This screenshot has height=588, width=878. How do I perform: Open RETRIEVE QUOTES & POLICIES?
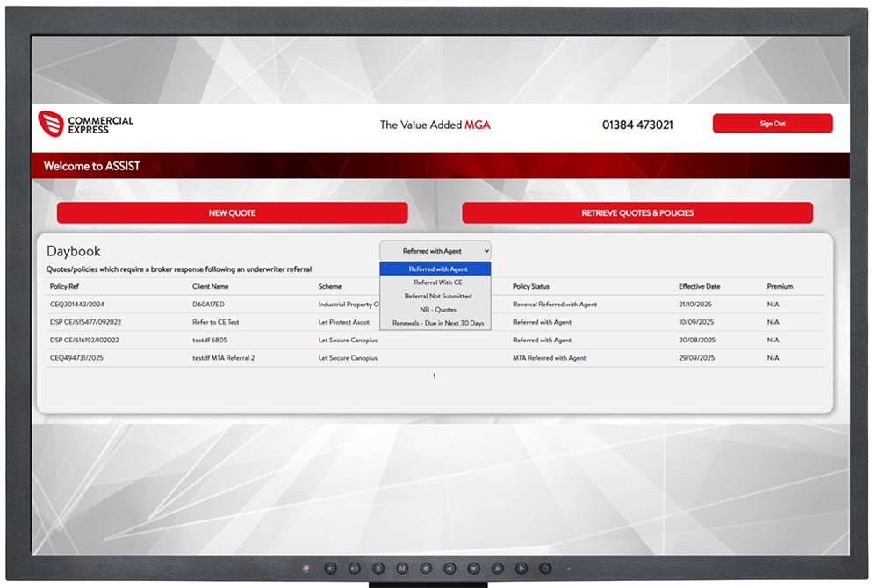pyautogui.click(x=637, y=213)
